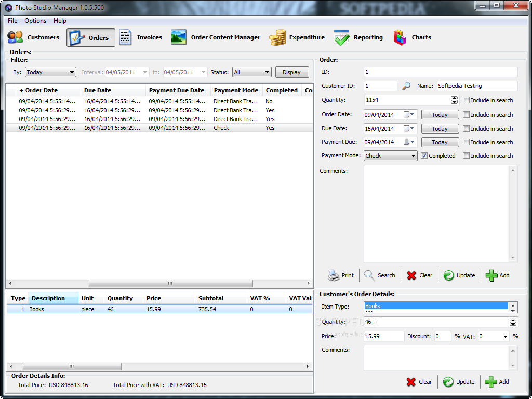Enable Include in search for Order Date
Viewport: 532px width, 399px height.
467,115
